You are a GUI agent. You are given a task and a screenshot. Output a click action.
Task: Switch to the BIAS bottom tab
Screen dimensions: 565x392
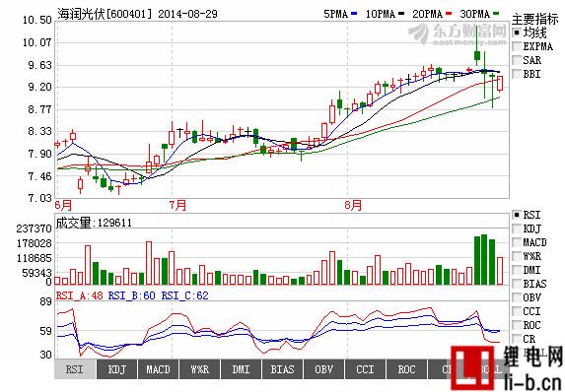click(x=282, y=369)
